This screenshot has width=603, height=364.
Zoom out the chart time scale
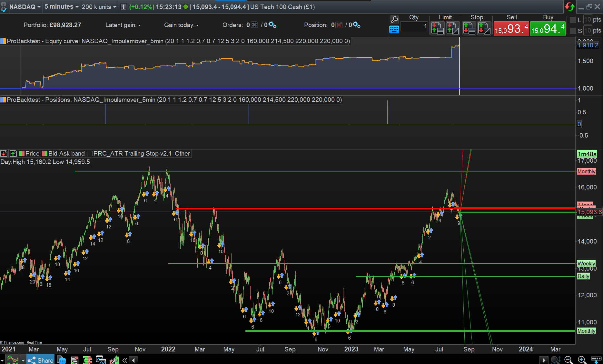coord(568,360)
